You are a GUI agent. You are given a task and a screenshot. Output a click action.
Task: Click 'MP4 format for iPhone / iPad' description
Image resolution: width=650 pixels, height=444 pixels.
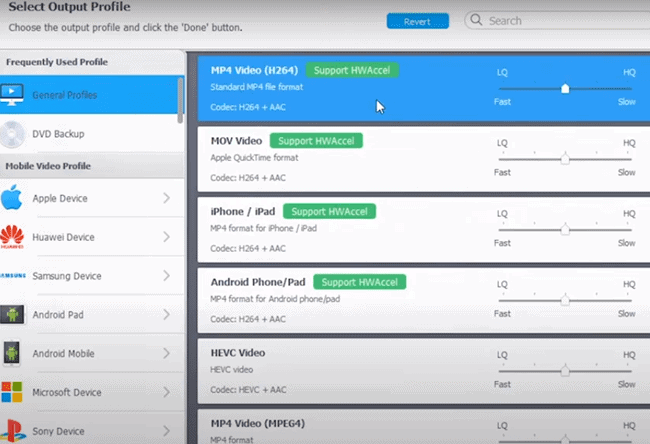pos(264,228)
